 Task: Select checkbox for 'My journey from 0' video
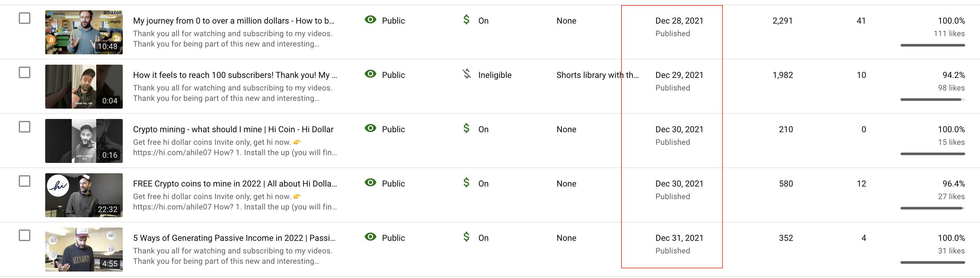pos(25,18)
